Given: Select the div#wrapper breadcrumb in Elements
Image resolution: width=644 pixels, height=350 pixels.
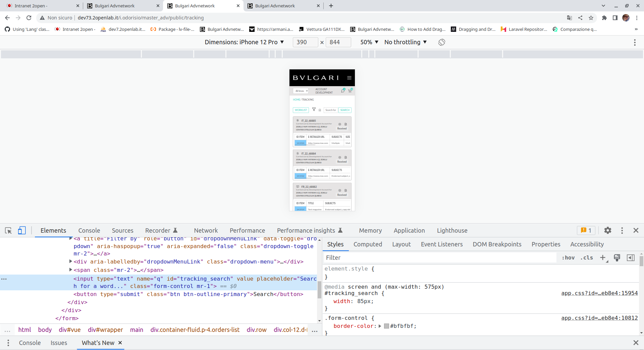Looking at the screenshot, I should pos(105,330).
